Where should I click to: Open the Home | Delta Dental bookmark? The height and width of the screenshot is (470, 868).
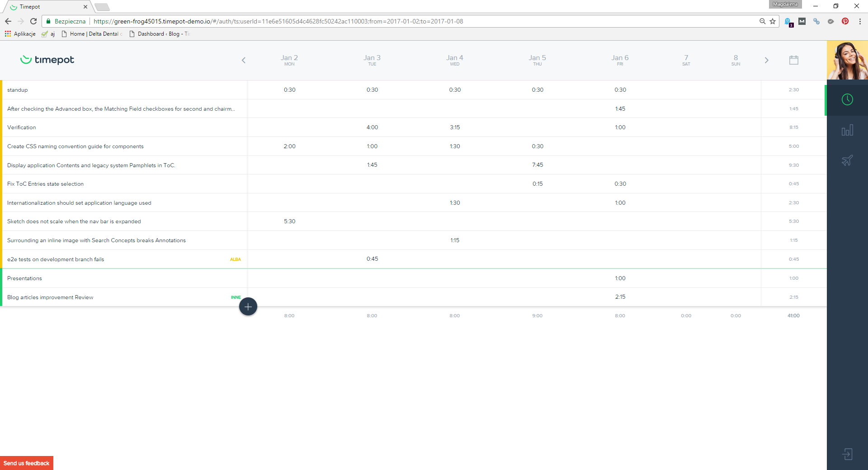click(92, 34)
